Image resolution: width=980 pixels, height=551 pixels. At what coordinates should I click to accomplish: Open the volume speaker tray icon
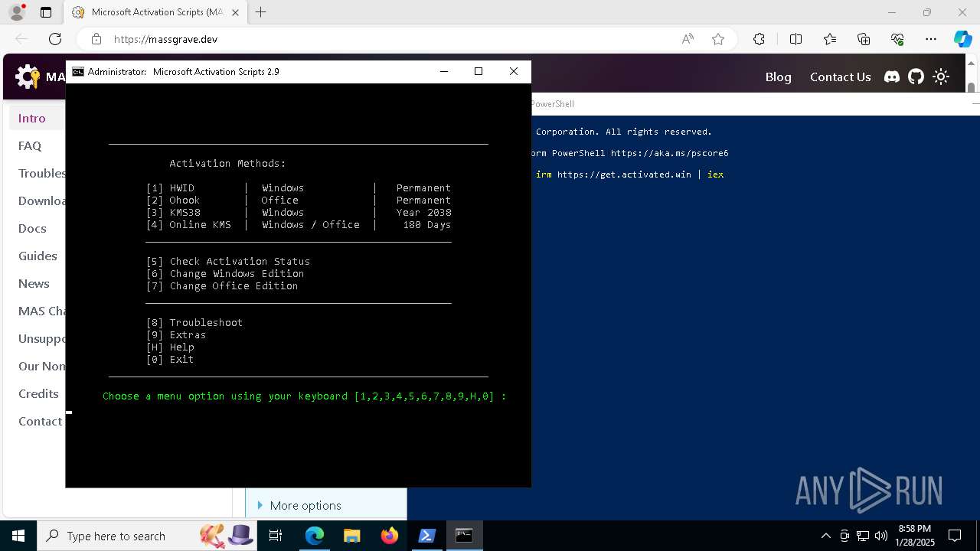pyautogui.click(x=881, y=536)
